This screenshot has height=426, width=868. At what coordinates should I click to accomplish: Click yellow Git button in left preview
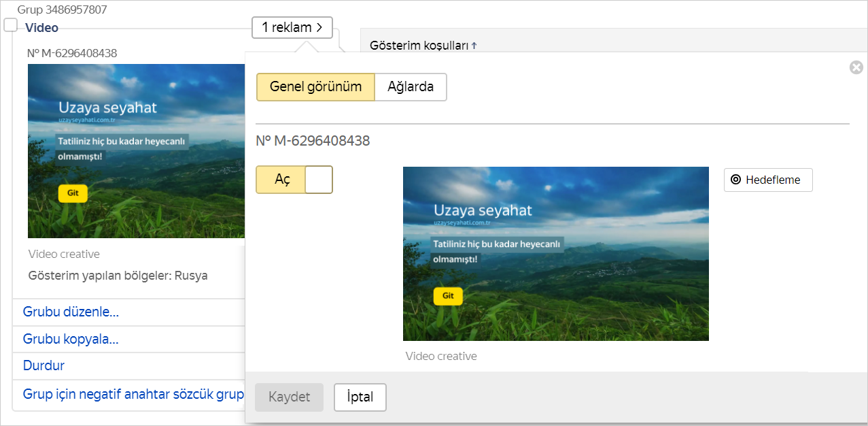[73, 193]
